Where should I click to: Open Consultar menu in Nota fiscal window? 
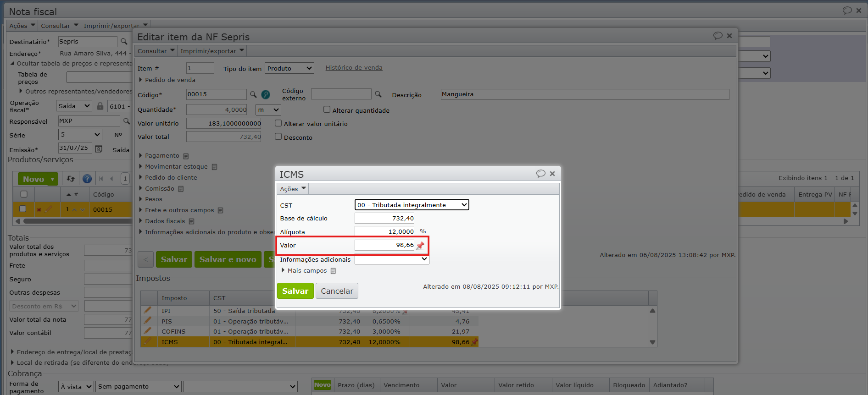60,26
